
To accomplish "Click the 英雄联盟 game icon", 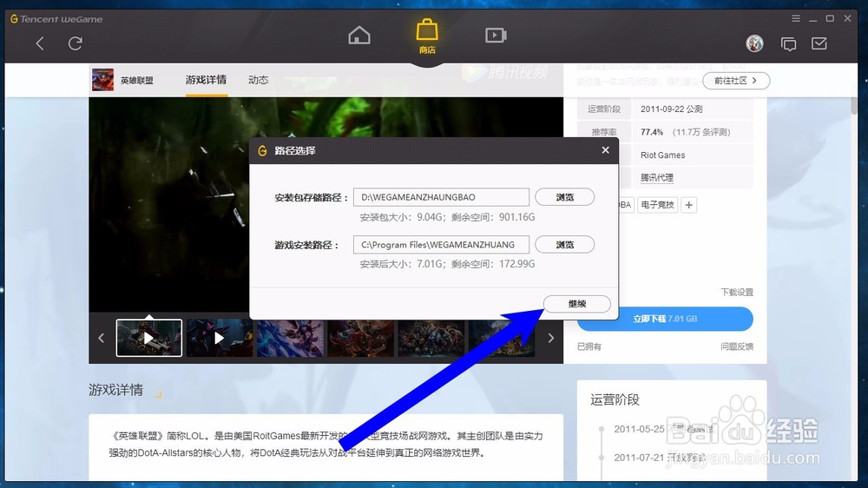I will (102, 80).
